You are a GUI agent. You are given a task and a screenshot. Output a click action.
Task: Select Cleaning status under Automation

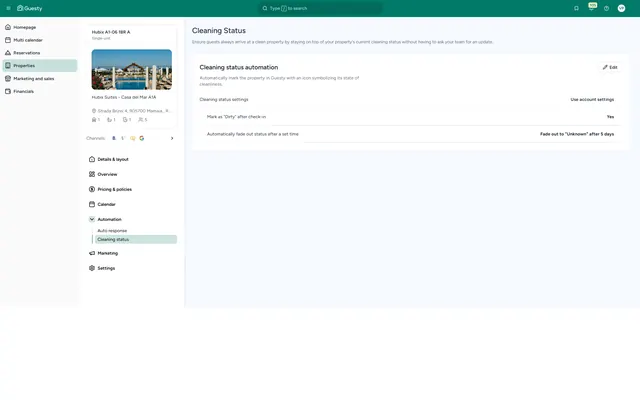tap(136, 240)
